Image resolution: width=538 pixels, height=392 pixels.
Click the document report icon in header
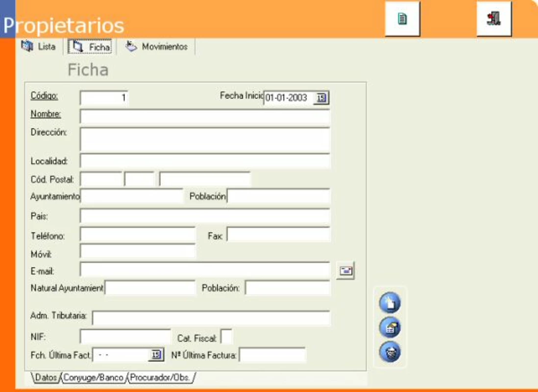(402, 19)
